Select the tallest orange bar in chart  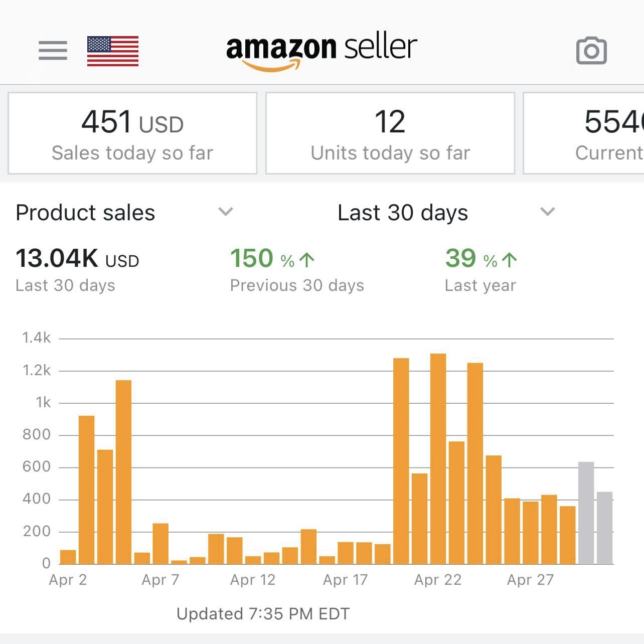[438, 458]
